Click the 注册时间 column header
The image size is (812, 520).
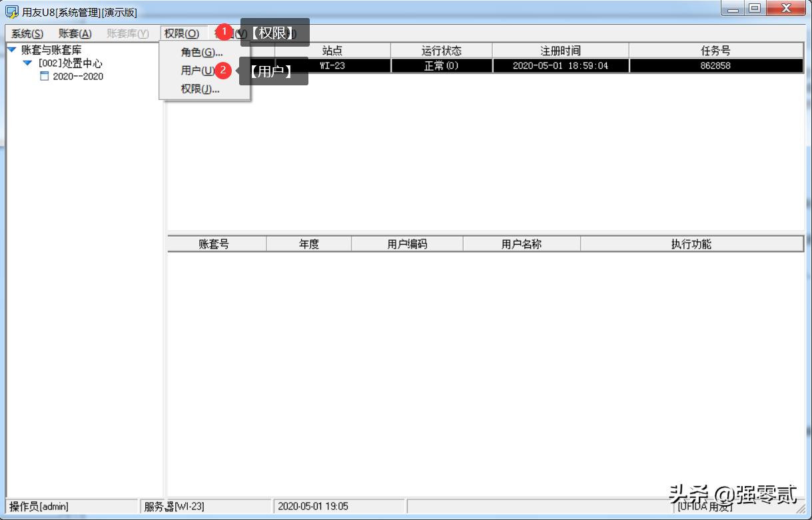point(560,50)
